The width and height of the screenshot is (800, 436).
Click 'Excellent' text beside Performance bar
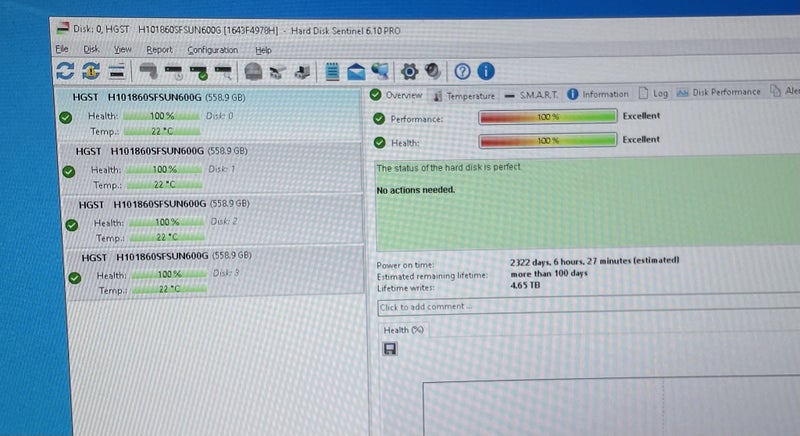coord(641,116)
